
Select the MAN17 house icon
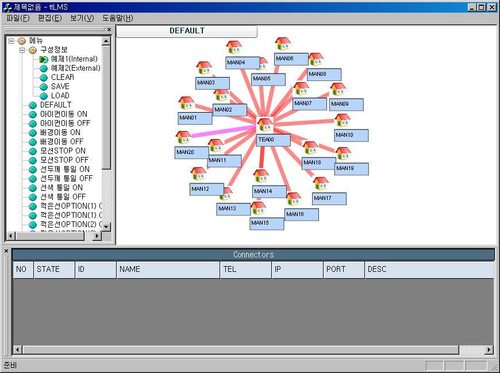pyautogui.click(x=321, y=184)
